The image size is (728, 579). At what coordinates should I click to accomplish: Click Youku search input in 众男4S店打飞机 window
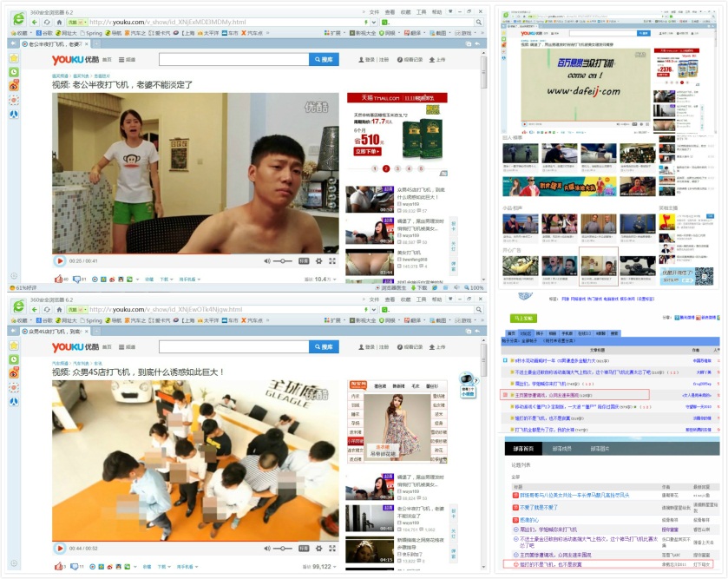click(x=233, y=347)
